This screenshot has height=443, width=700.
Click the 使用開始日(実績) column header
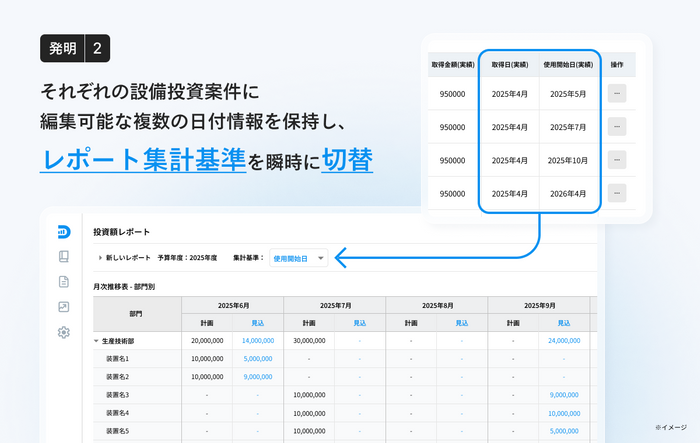coord(568,64)
